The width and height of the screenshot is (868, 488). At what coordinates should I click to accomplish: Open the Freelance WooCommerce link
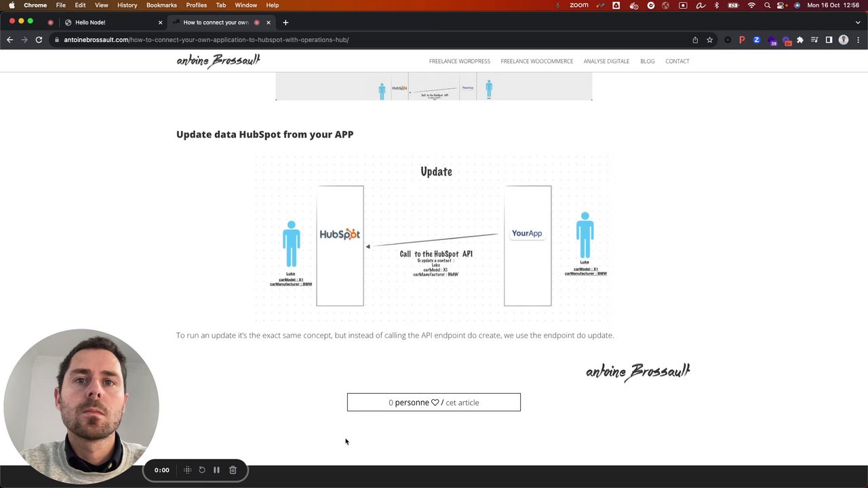[x=536, y=61]
